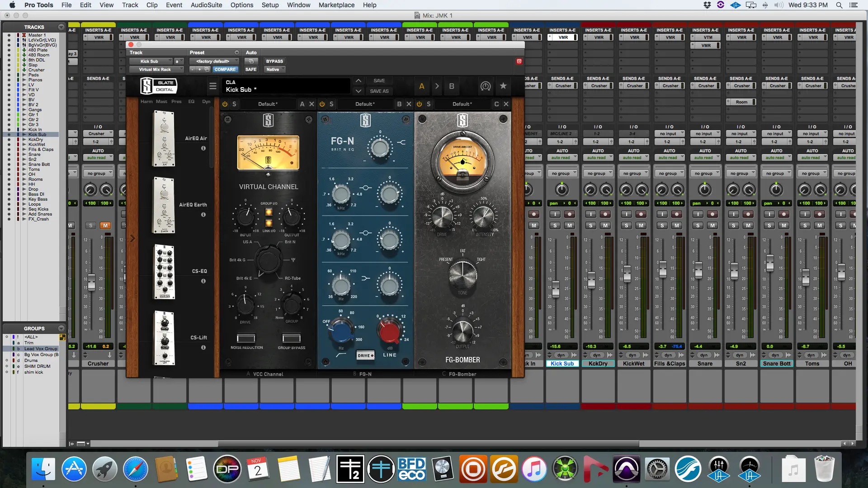Open the Setup menu

270,5
